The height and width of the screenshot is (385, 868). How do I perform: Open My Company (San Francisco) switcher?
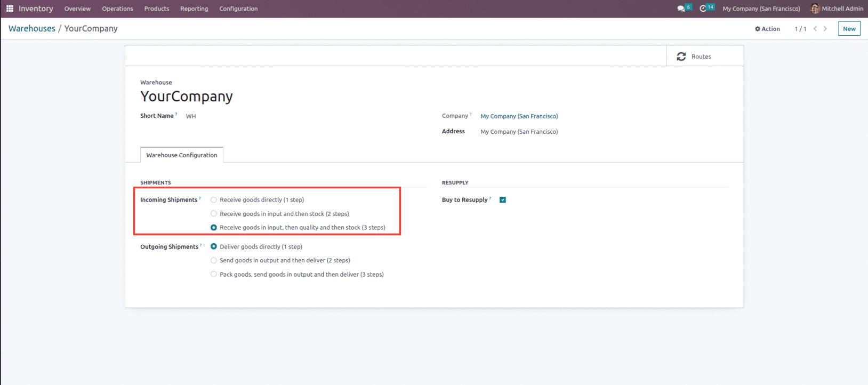[761, 9]
